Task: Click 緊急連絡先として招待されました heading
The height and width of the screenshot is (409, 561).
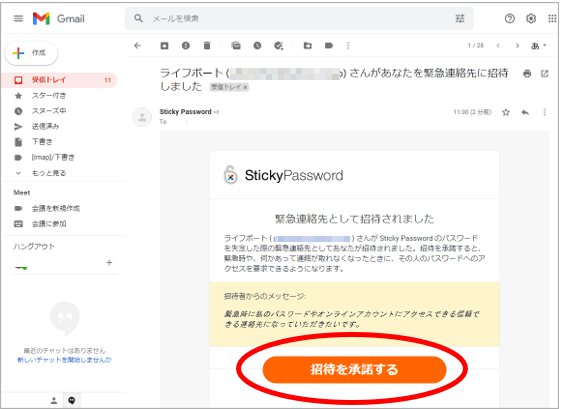Action: pyautogui.click(x=354, y=219)
